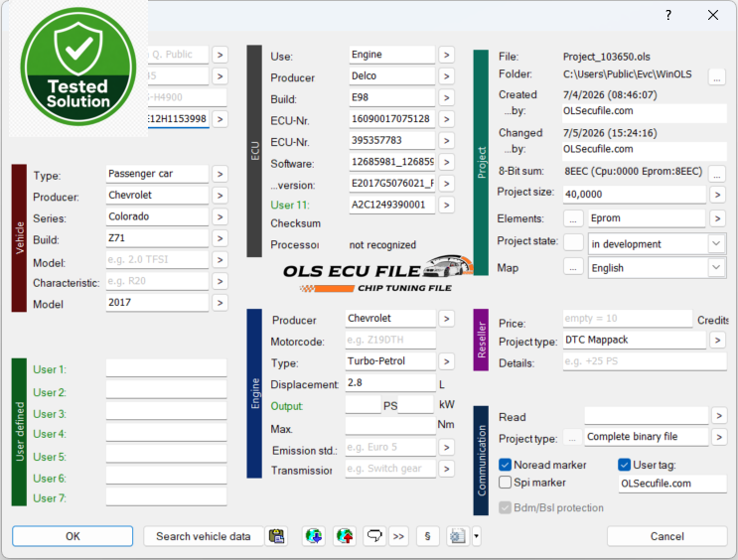The image size is (738, 560).
Task: Click arrow button next to ...version field
Action: point(447,184)
